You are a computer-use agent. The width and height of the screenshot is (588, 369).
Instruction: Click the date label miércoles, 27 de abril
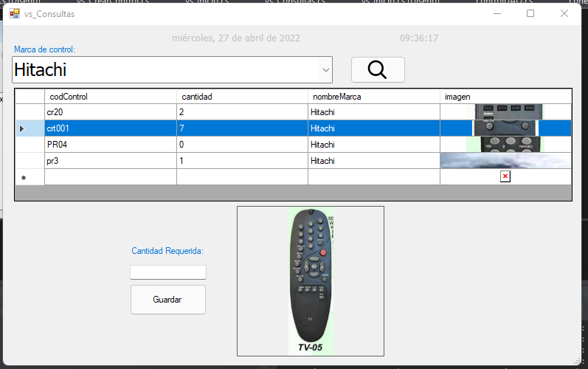[x=236, y=38]
